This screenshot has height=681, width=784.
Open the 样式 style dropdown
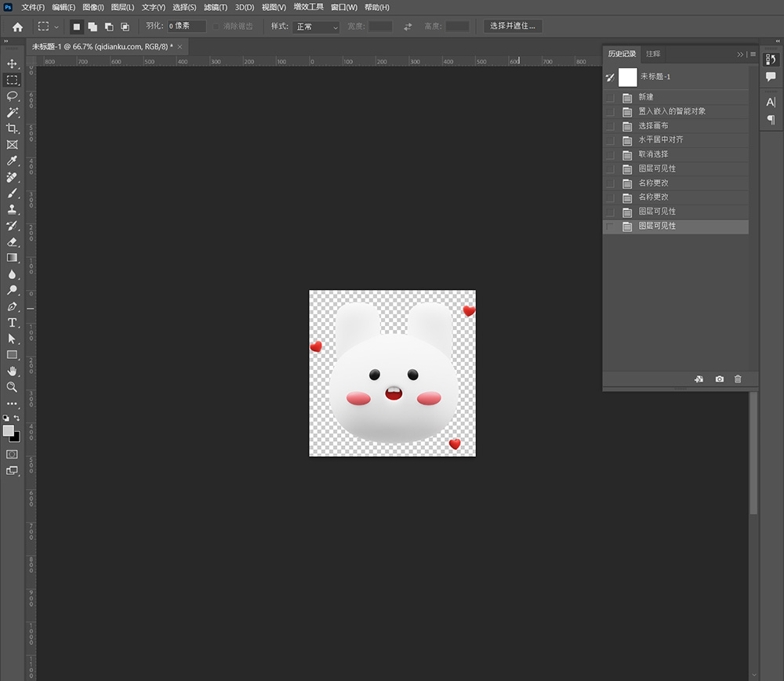316,27
